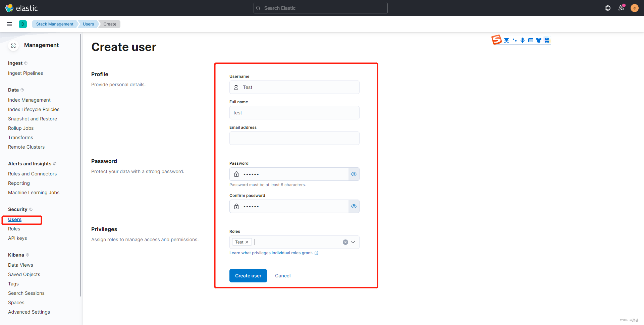Image resolution: width=644 pixels, height=325 pixels.
Task: Click the magnifier in Search Elastic box
Action: point(258,8)
